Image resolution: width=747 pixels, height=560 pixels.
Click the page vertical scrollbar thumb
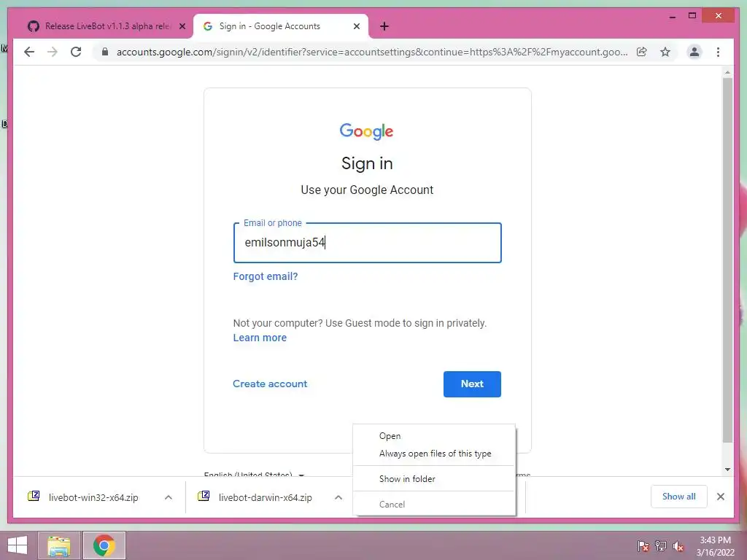727,260
